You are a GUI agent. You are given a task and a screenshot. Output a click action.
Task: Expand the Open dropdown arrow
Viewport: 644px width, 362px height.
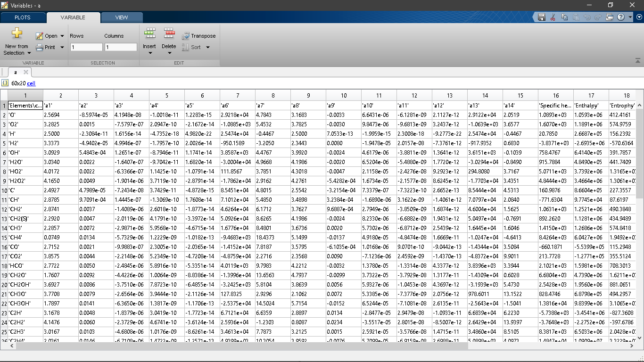pos(62,36)
